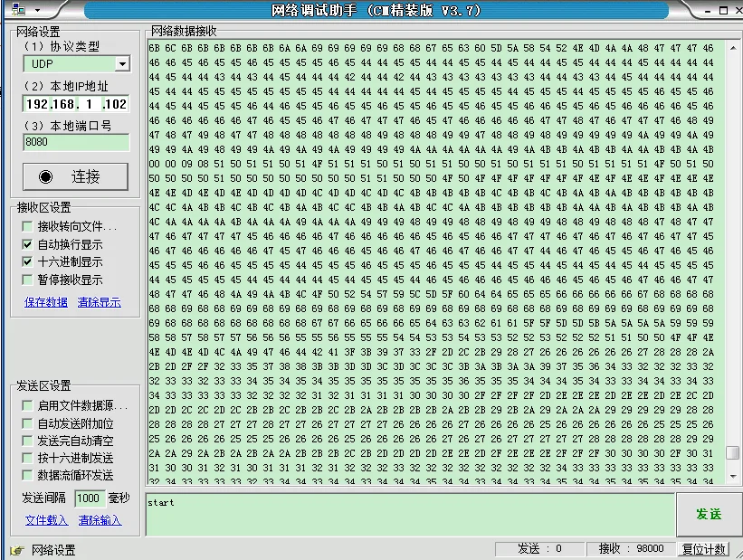Click the network settings icon in status bar

pos(16,550)
